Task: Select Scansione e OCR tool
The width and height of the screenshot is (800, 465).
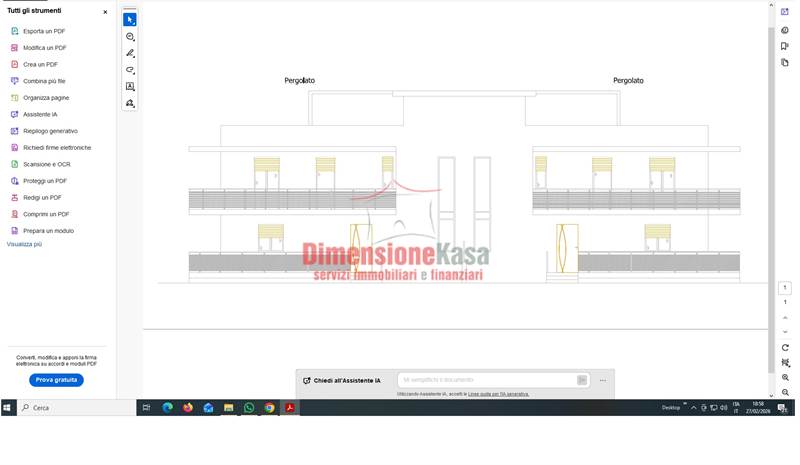Action: pos(46,164)
